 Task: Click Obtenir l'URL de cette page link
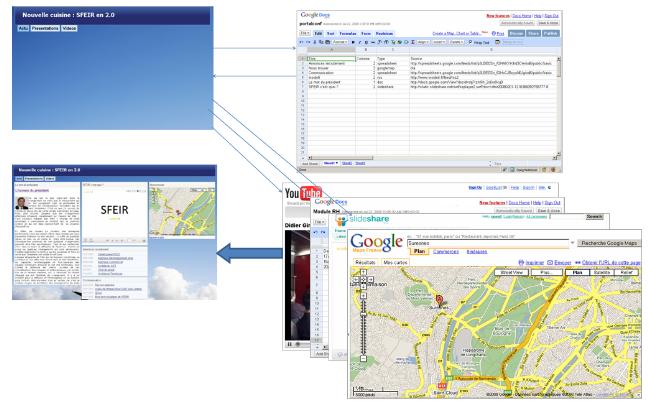pyautogui.click(x=608, y=263)
